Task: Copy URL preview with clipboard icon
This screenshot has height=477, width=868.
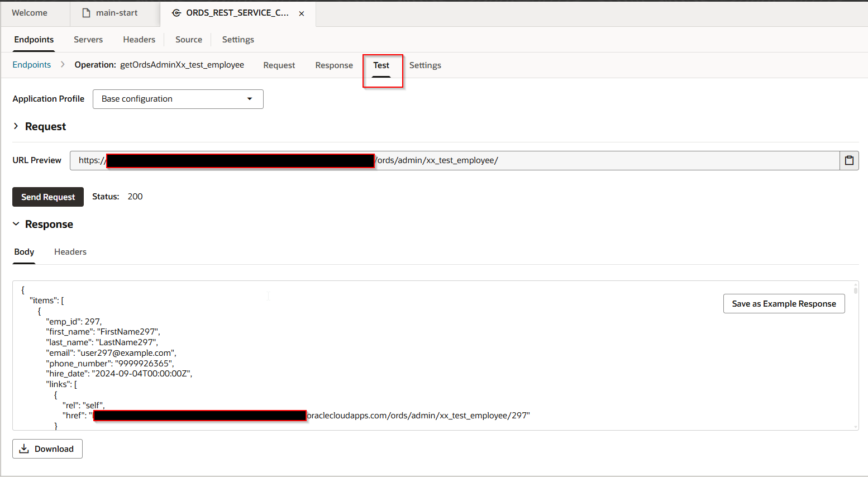Action: [x=849, y=160]
